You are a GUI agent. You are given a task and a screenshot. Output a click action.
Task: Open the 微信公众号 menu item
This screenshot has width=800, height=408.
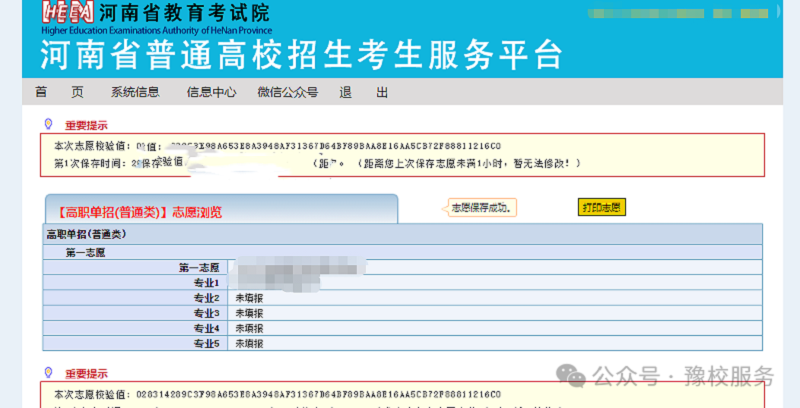click(287, 92)
